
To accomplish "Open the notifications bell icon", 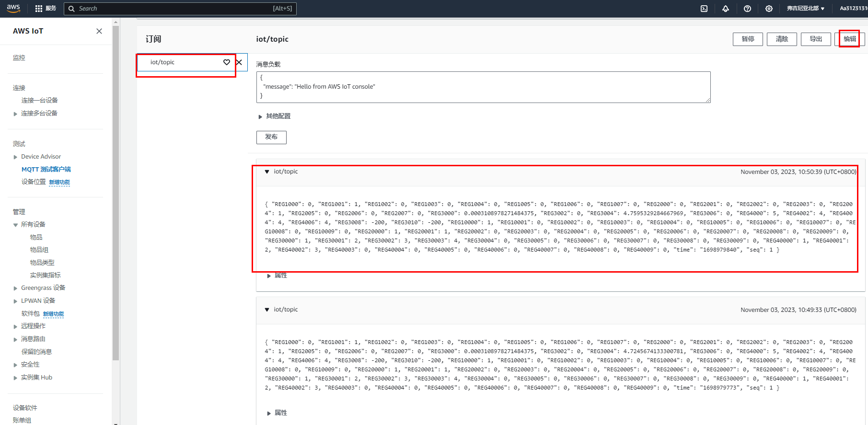I will (x=726, y=9).
